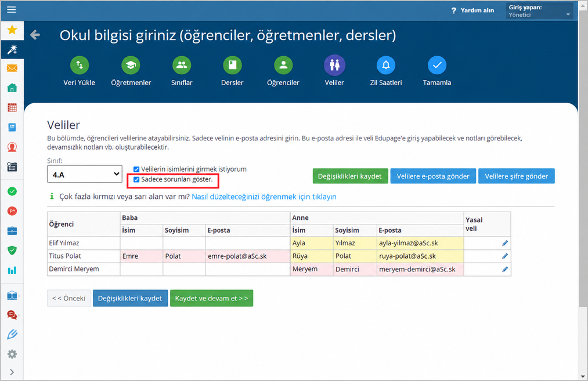Click 'Kaydet ve devam et >>' button
Screen dimensions: 588x381
211,298
